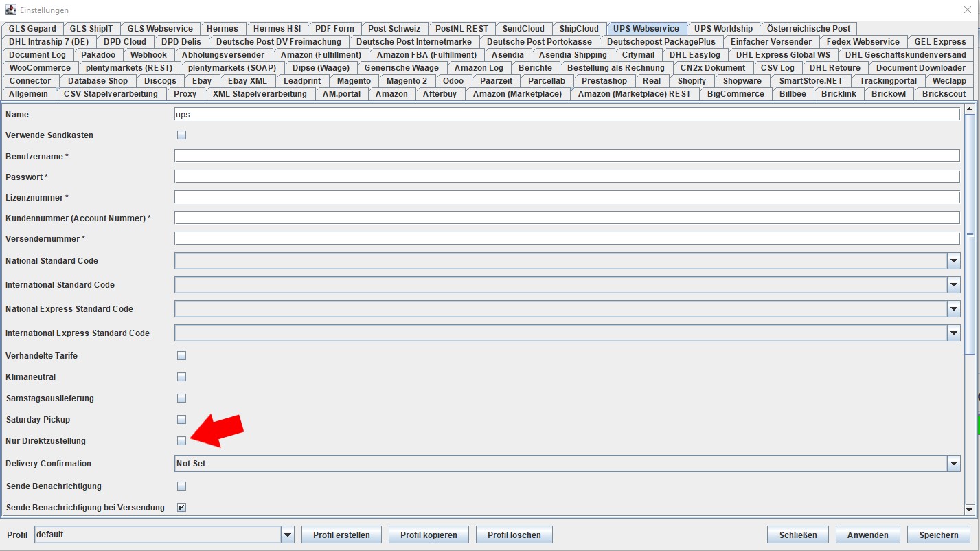Open the Amazon (Marketplace) REST tab

coord(635,94)
